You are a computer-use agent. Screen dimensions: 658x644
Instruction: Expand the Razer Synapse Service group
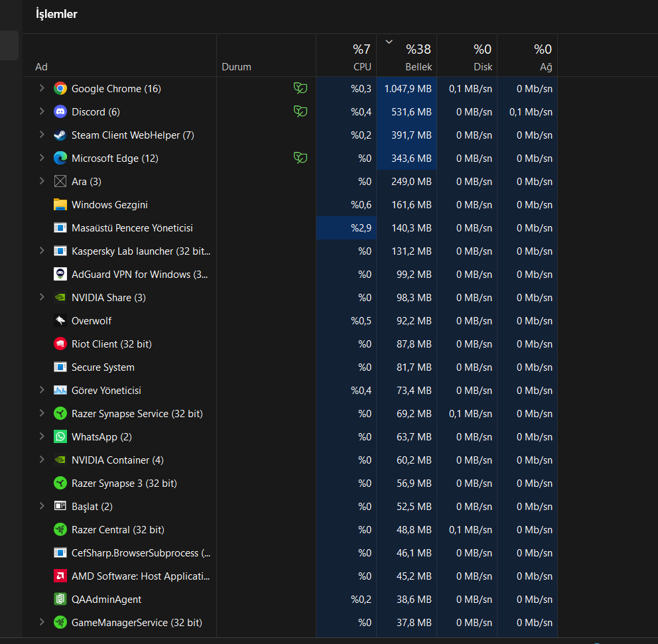[x=42, y=413]
